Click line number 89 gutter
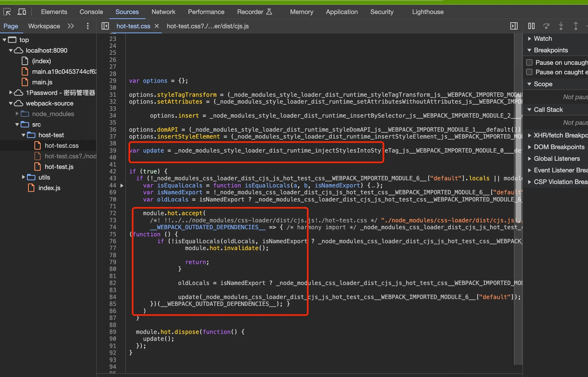The image size is (588, 377). (x=113, y=332)
